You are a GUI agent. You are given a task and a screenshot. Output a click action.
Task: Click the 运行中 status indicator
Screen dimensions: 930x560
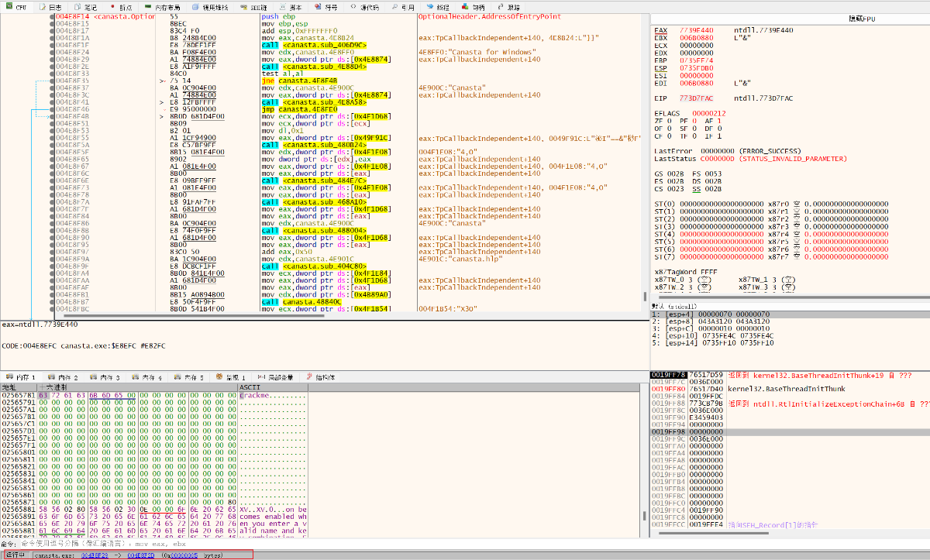coord(15,555)
